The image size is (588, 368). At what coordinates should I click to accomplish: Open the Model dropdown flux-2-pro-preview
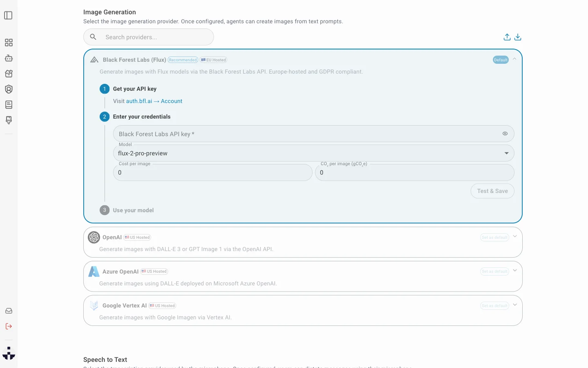pyautogui.click(x=314, y=153)
